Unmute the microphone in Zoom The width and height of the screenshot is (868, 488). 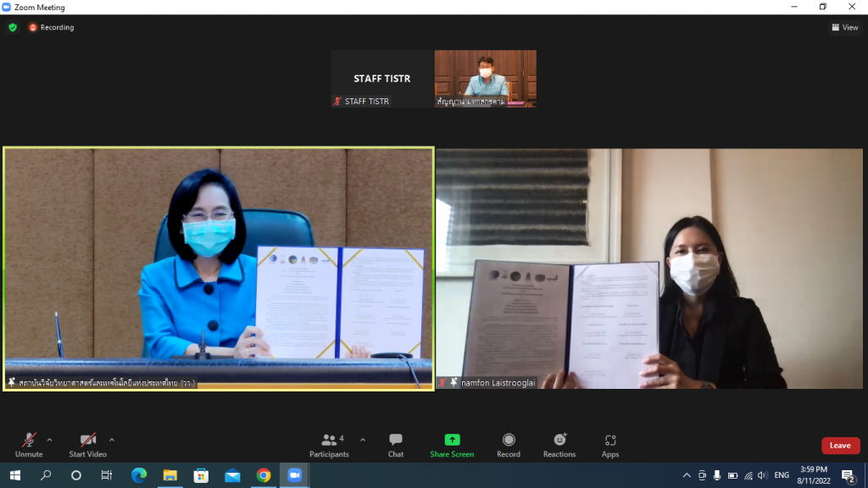coord(29,445)
